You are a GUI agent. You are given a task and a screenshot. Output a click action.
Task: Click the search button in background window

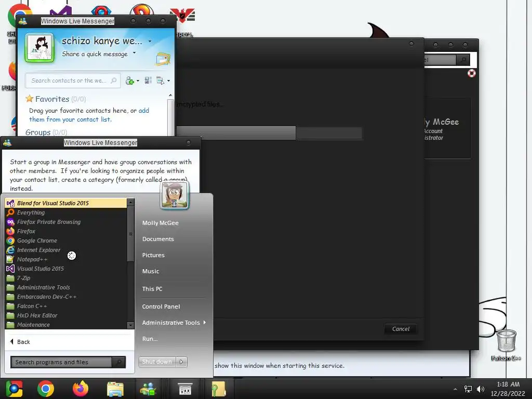tap(463, 60)
